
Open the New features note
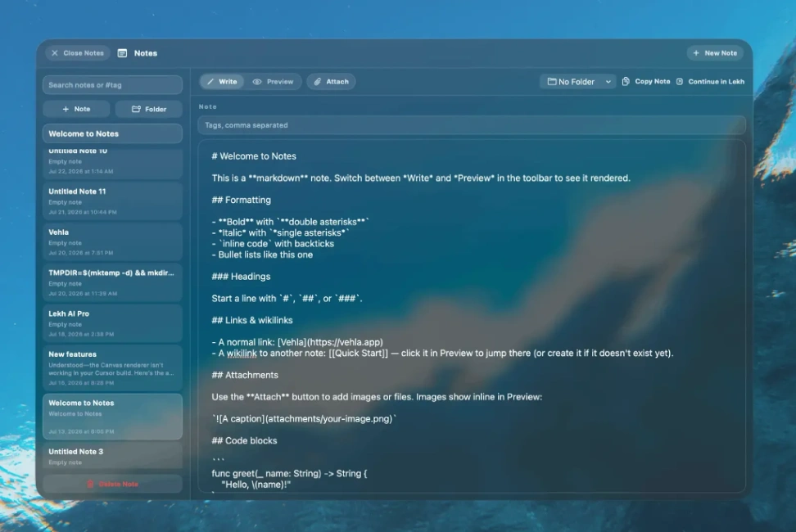tap(112, 367)
